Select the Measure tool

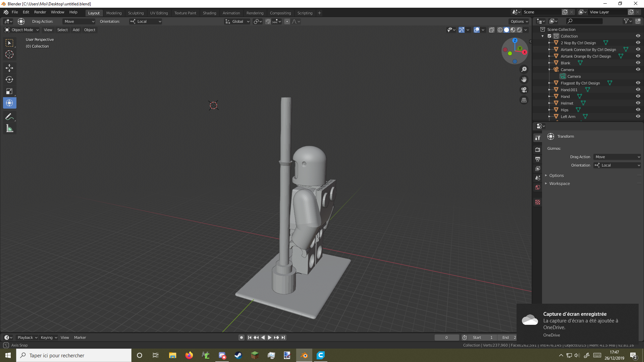coord(9,128)
